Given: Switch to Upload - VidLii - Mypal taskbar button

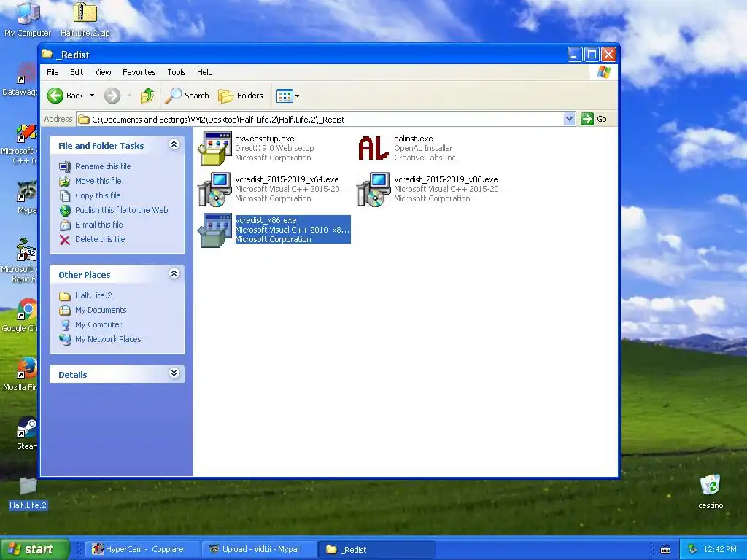Looking at the screenshot, I should coord(258,549).
